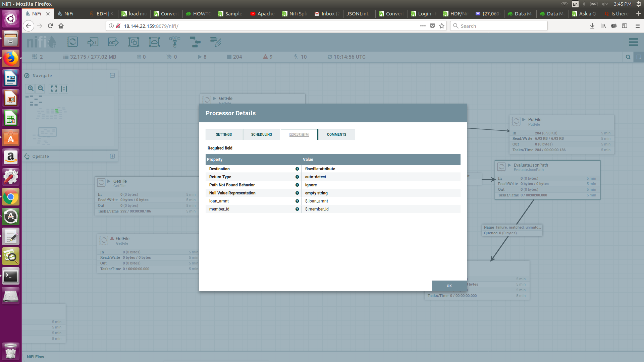Click the Label toolbar icon
The image size is (644, 362).
pos(215,42)
